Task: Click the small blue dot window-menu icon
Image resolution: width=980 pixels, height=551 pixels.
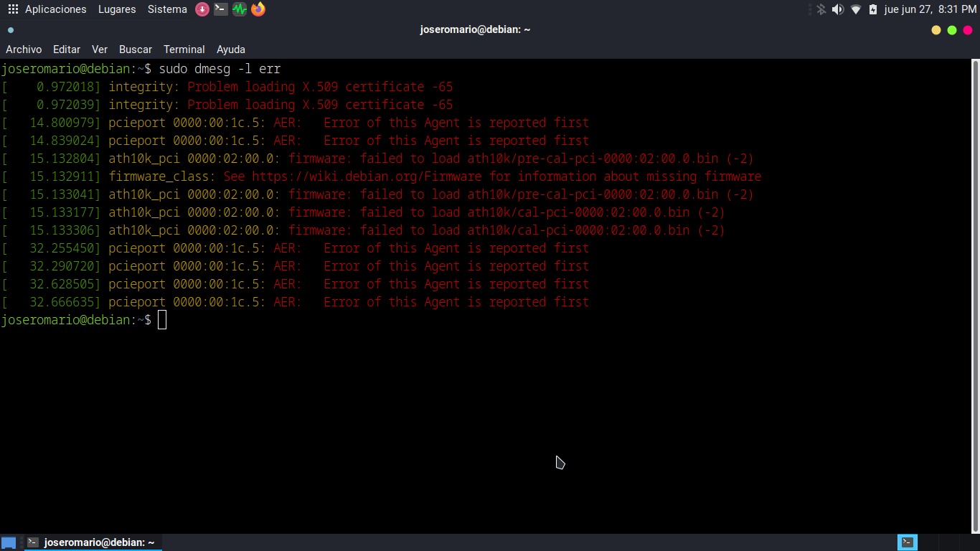Action: [11, 30]
